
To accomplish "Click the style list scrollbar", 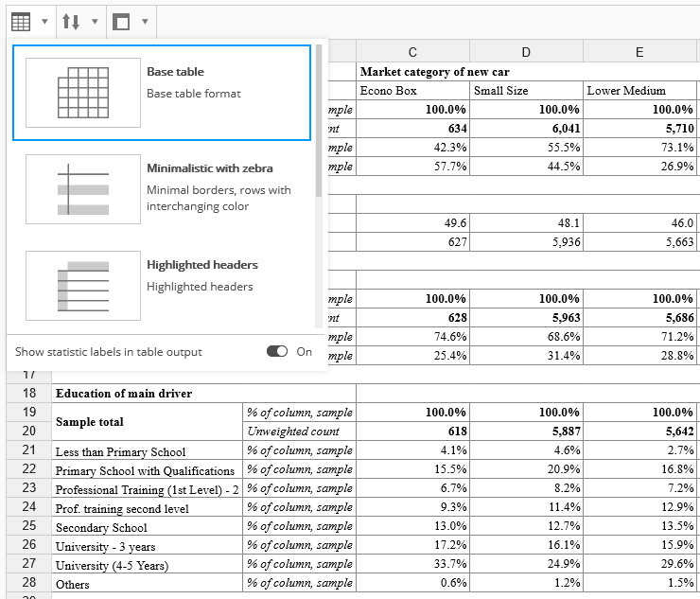I will 318,120.
